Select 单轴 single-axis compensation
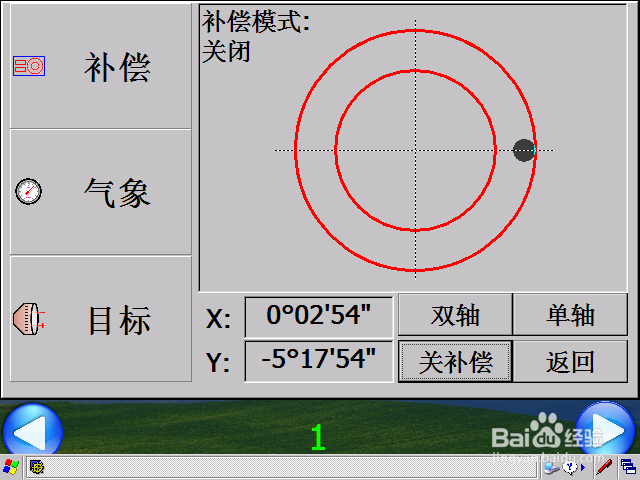Viewport: 640px width, 480px height. coord(570,315)
